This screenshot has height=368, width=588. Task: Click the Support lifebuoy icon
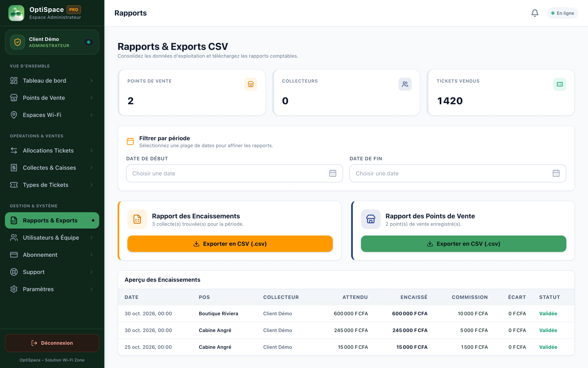tap(14, 272)
